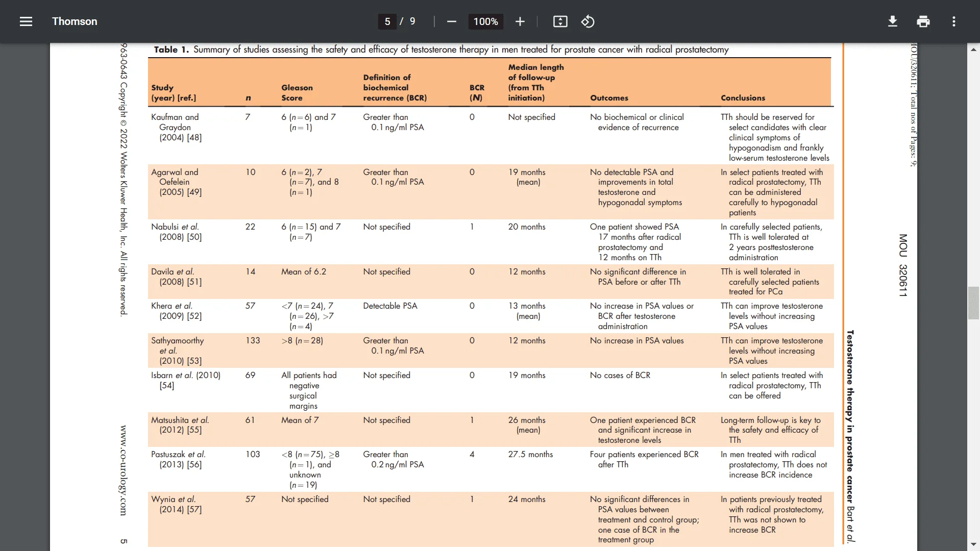The width and height of the screenshot is (980, 551).
Task: Click 'Sathyamoorthy et al. (2010) [53]' cell
Action: 177,350
